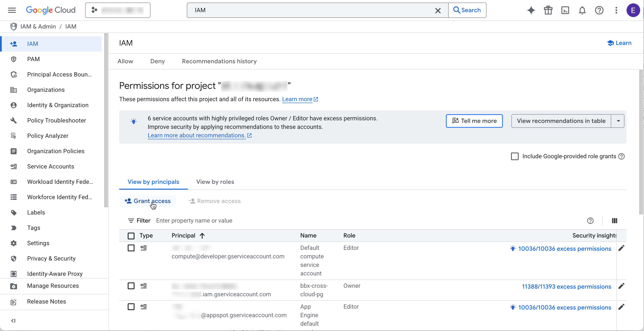The image size is (644, 331).
Task: Open the free trial gift icon
Action: click(548, 10)
